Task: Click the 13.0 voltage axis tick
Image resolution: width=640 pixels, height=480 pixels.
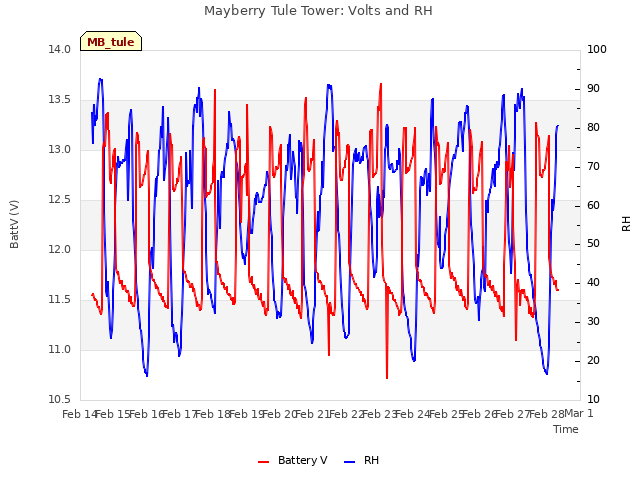Action: [59, 149]
